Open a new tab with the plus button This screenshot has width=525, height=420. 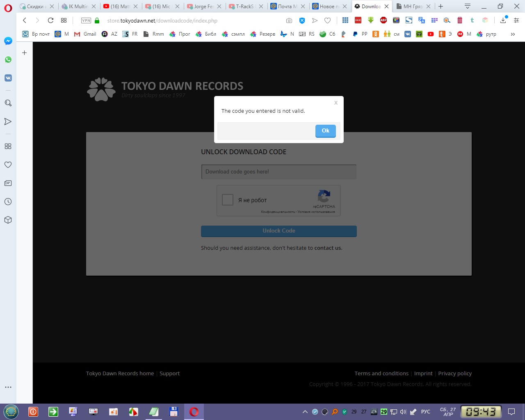tap(441, 6)
